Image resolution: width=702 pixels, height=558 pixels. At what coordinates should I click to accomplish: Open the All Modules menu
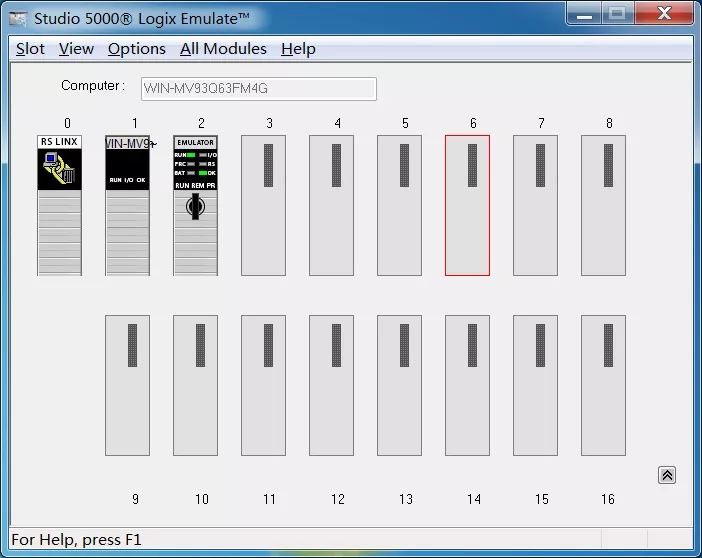[223, 48]
